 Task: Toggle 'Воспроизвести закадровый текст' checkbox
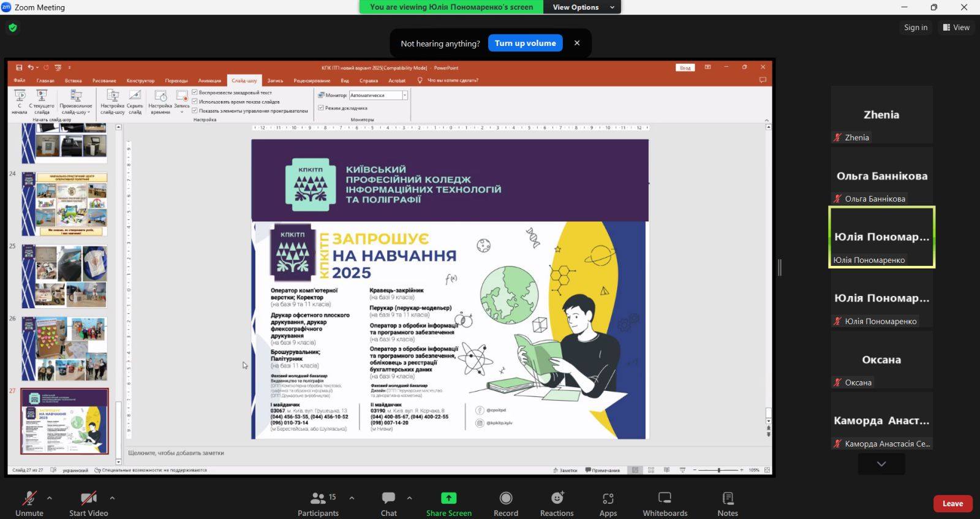[x=195, y=93]
